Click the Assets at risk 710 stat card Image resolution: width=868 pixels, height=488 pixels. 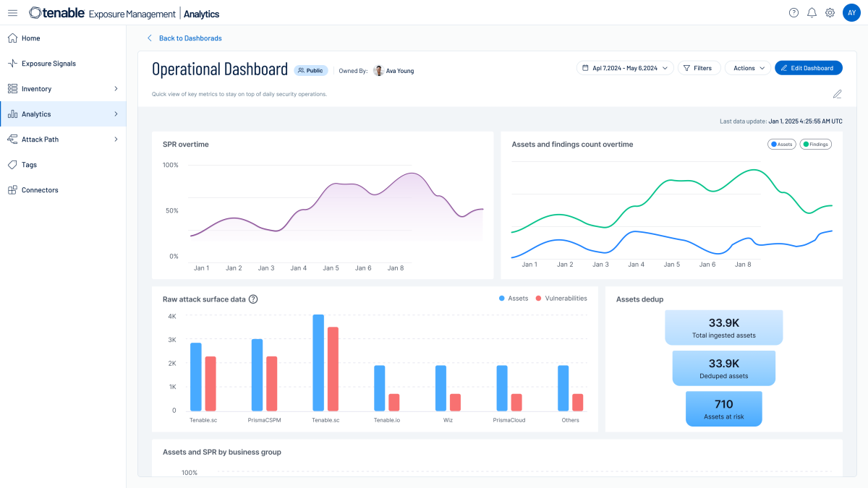pos(723,408)
